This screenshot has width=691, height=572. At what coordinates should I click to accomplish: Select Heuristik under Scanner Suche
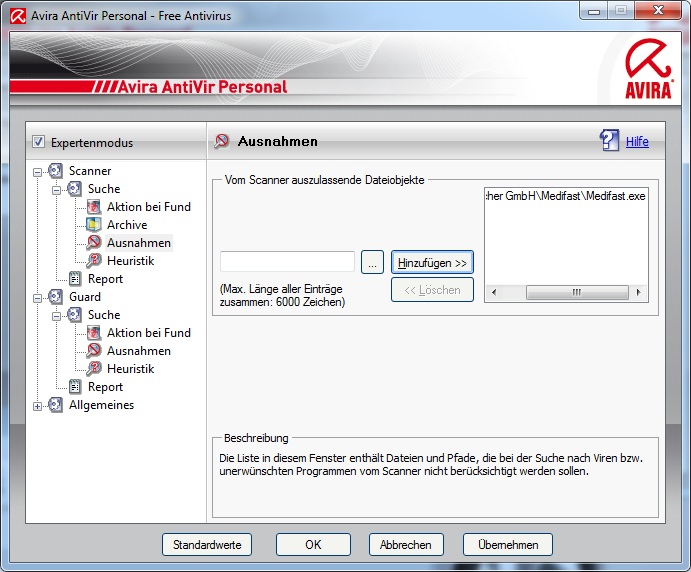[130, 260]
